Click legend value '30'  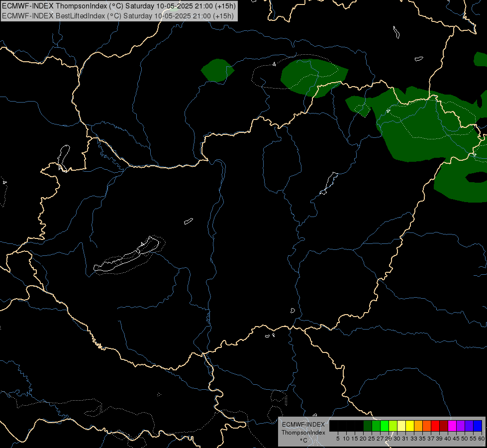[x=397, y=439]
